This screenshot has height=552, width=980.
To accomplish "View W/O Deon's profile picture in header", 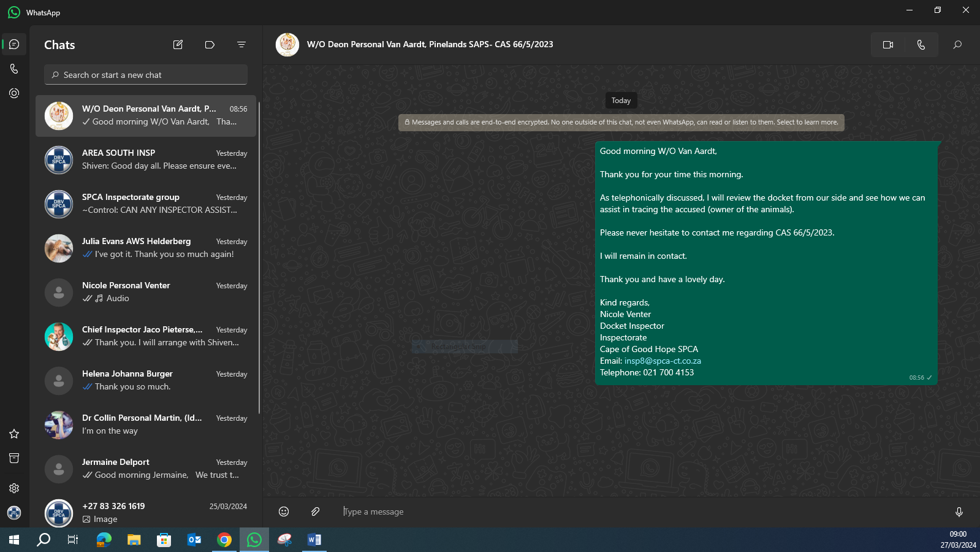I will [x=287, y=45].
